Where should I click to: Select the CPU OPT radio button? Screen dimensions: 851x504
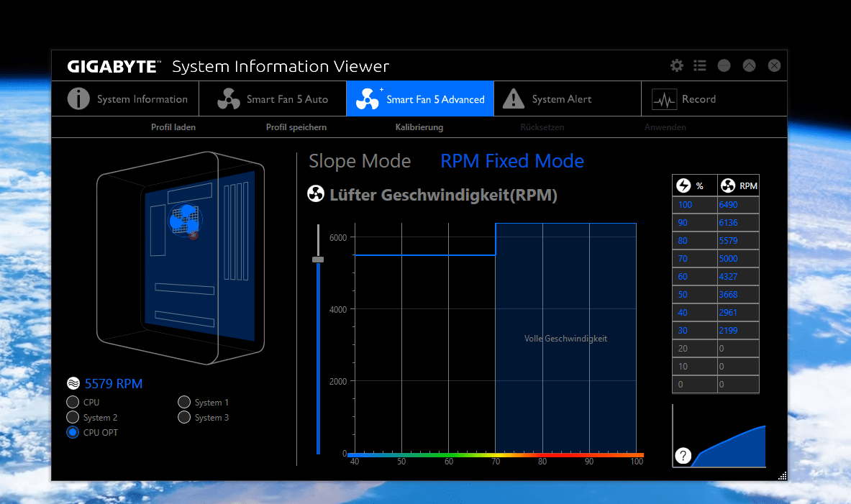coord(73,432)
